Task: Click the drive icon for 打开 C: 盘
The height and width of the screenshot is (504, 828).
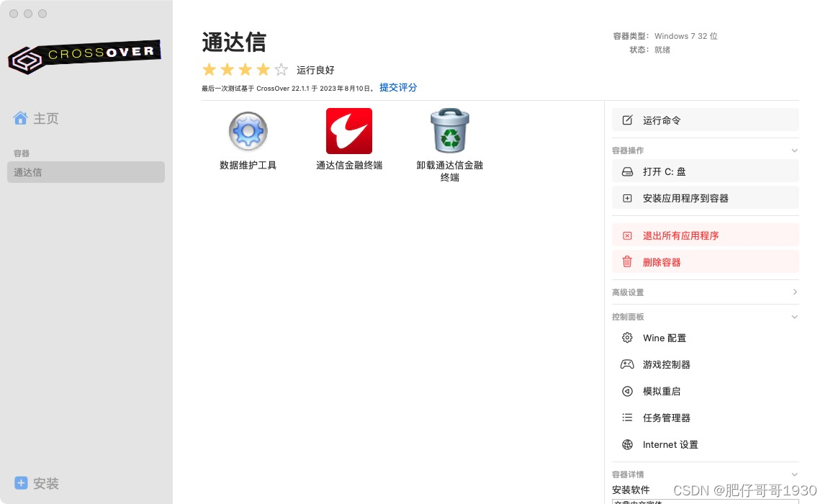Action: coord(627,171)
